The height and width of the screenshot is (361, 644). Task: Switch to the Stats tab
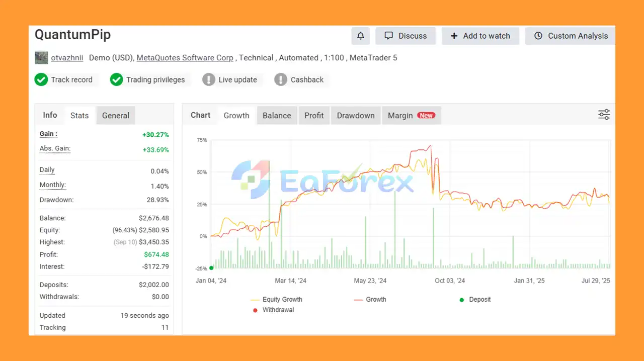pos(79,115)
